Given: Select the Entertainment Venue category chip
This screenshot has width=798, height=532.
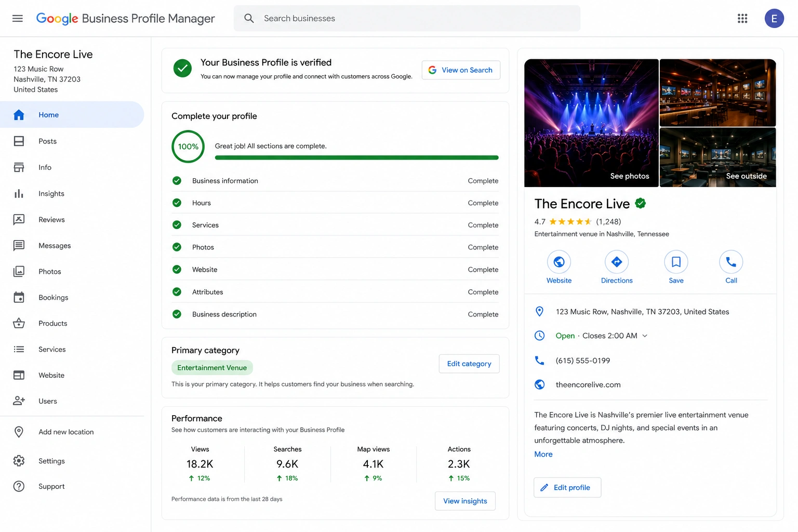Looking at the screenshot, I should [212, 368].
